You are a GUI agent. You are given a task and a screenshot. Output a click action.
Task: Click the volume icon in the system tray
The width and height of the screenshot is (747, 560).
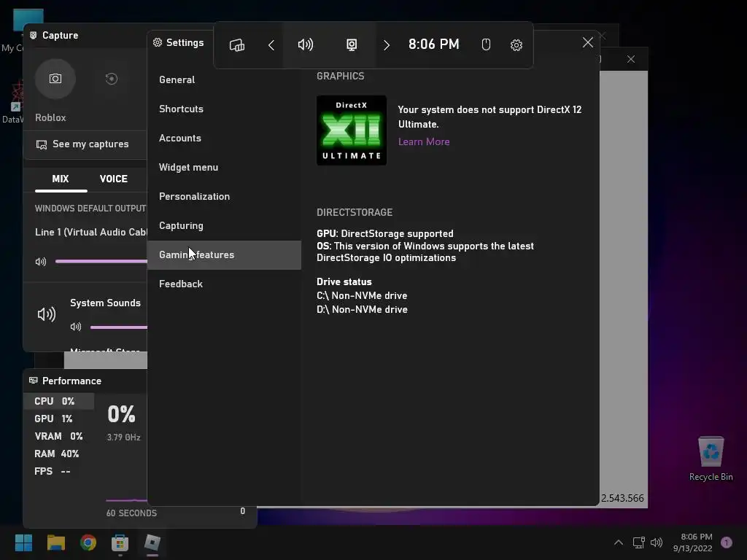(x=657, y=542)
